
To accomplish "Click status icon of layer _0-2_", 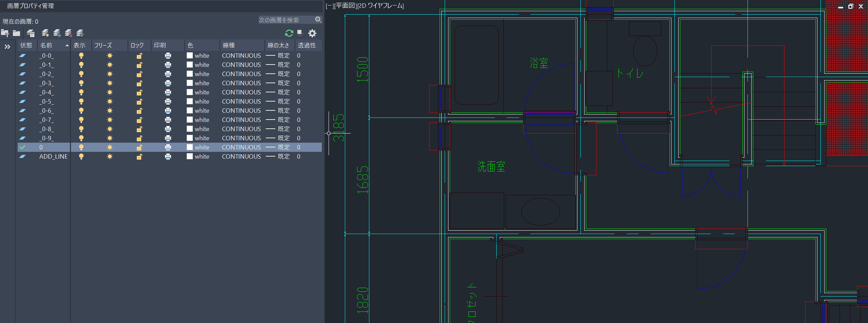I will [22, 74].
